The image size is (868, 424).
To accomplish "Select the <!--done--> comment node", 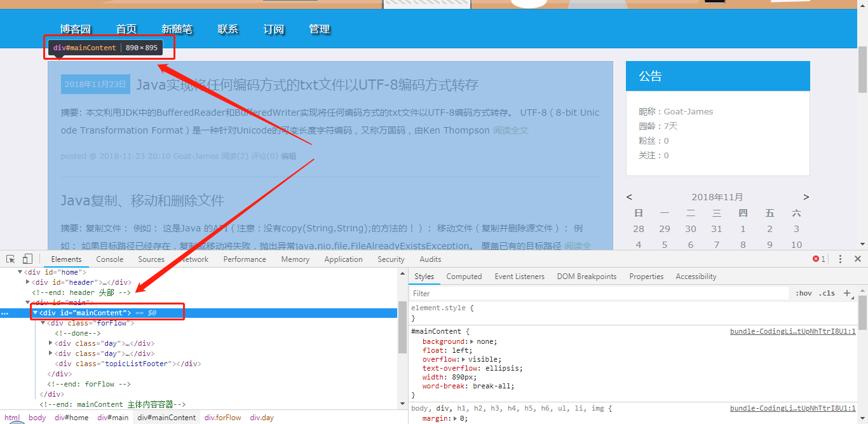I will coord(78,333).
